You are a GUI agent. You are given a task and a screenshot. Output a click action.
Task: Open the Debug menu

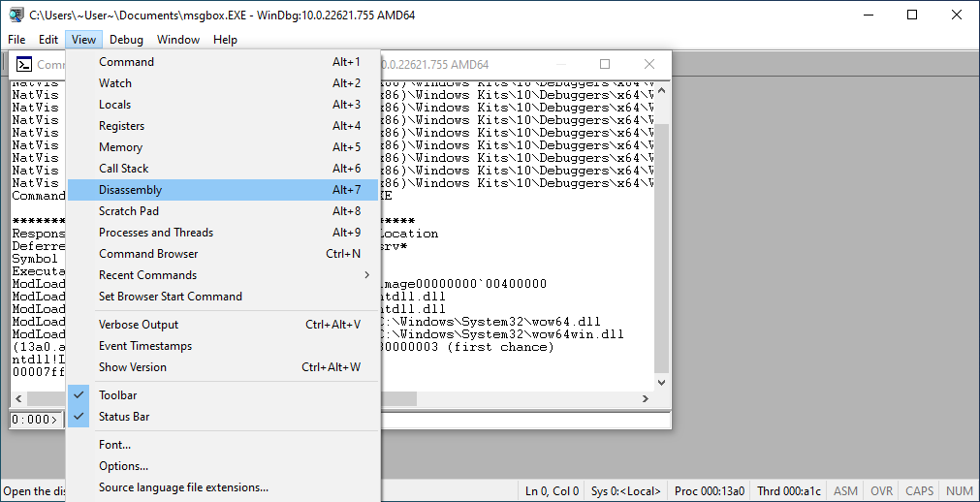[126, 40]
